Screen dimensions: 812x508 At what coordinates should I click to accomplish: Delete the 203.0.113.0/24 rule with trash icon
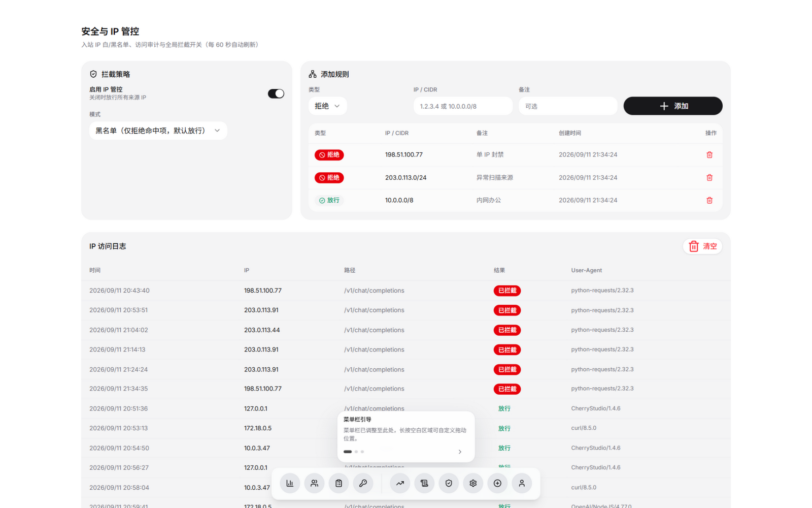click(709, 178)
